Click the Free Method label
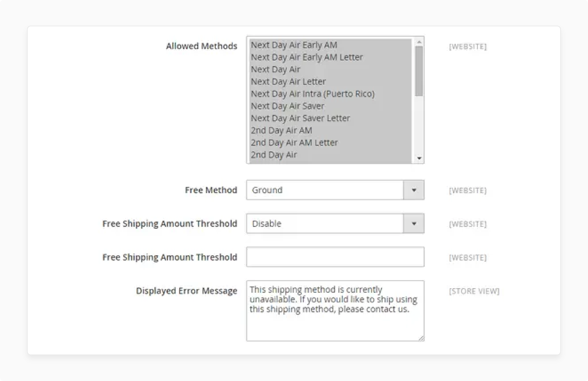Viewport: 588px width, 381px height. pos(211,190)
